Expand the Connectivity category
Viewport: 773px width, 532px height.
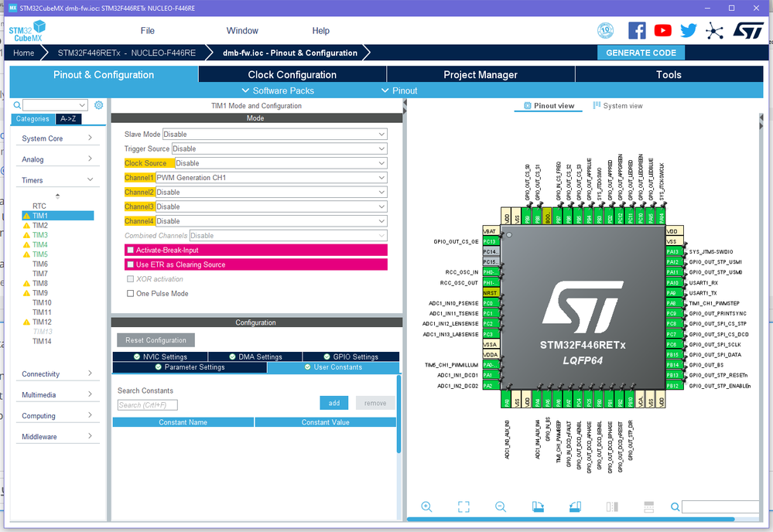[57, 374]
